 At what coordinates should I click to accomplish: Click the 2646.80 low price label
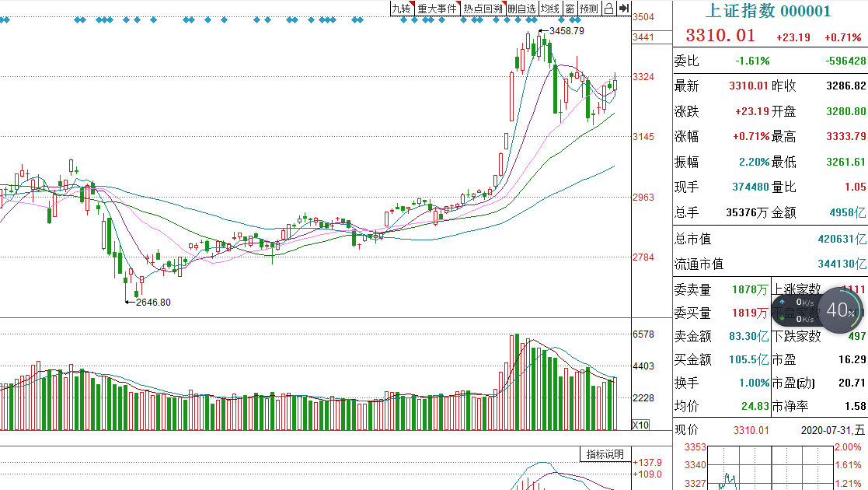[153, 302]
